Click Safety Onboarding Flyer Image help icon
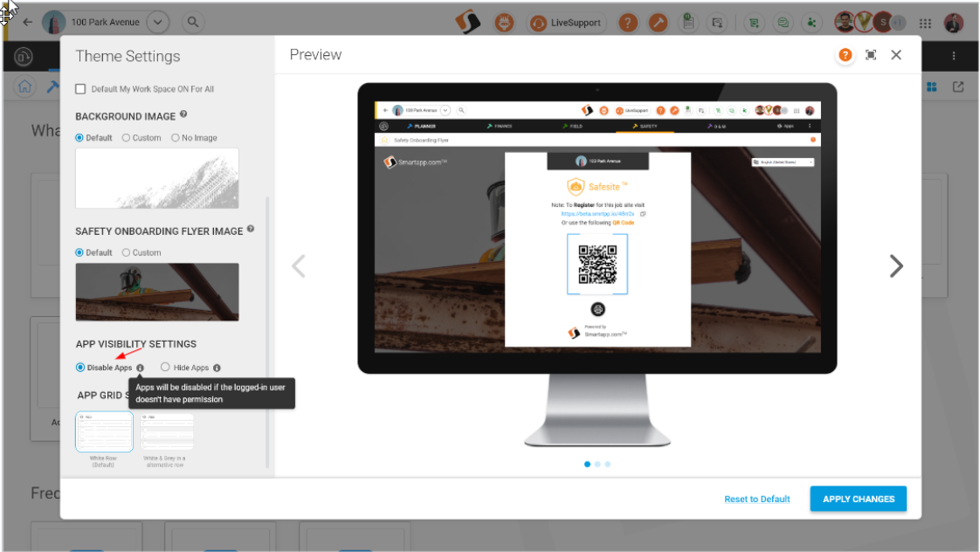This screenshot has width=980, height=552. tap(251, 229)
